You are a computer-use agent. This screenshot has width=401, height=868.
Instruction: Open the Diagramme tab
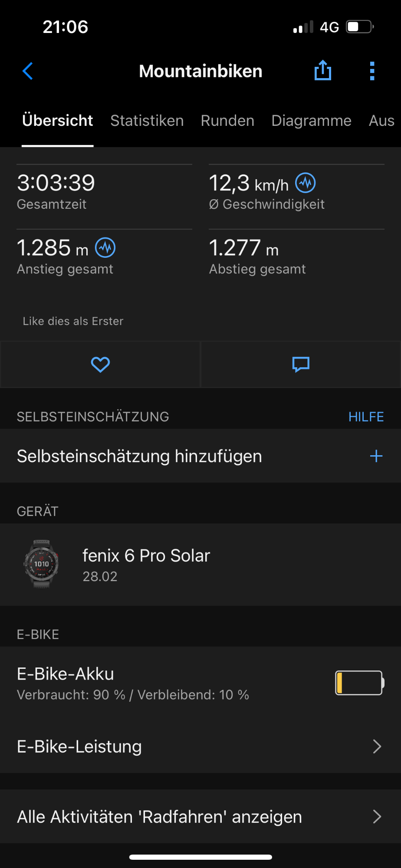[x=311, y=121]
